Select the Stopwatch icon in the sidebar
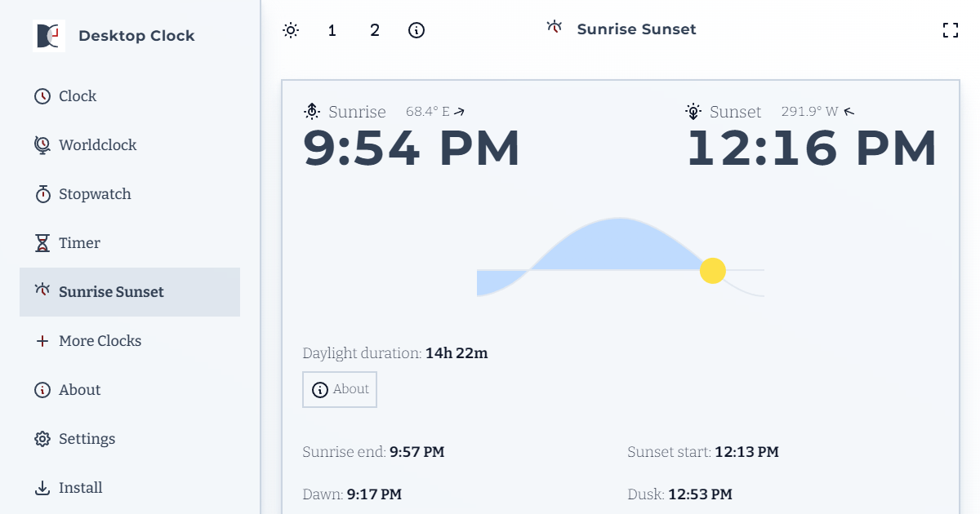This screenshot has width=980, height=514. (x=42, y=193)
